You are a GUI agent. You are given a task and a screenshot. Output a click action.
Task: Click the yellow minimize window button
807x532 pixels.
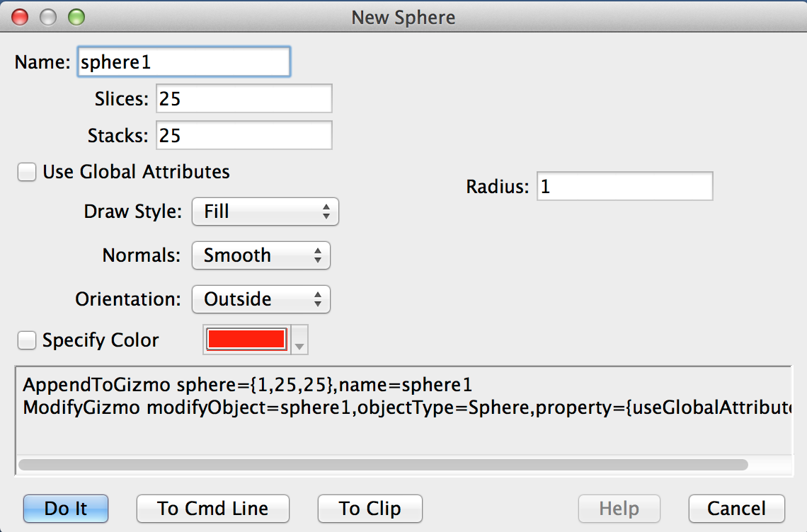[x=47, y=17]
